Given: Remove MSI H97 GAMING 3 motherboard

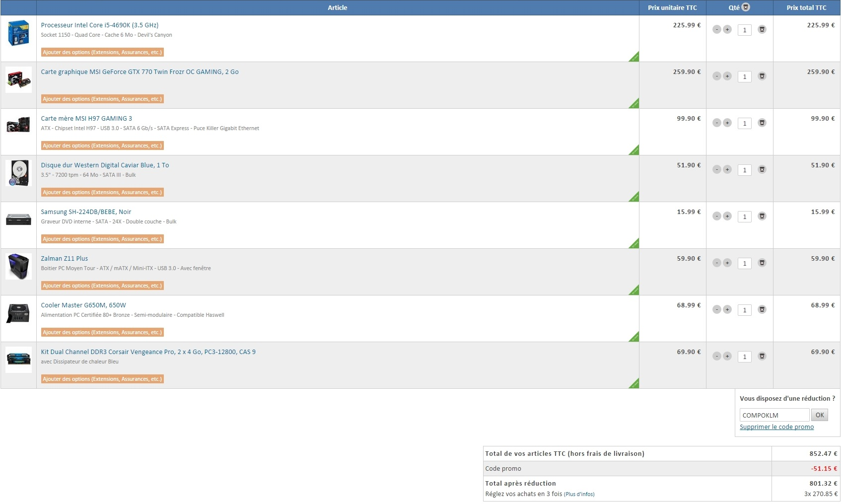Looking at the screenshot, I should click(x=762, y=123).
